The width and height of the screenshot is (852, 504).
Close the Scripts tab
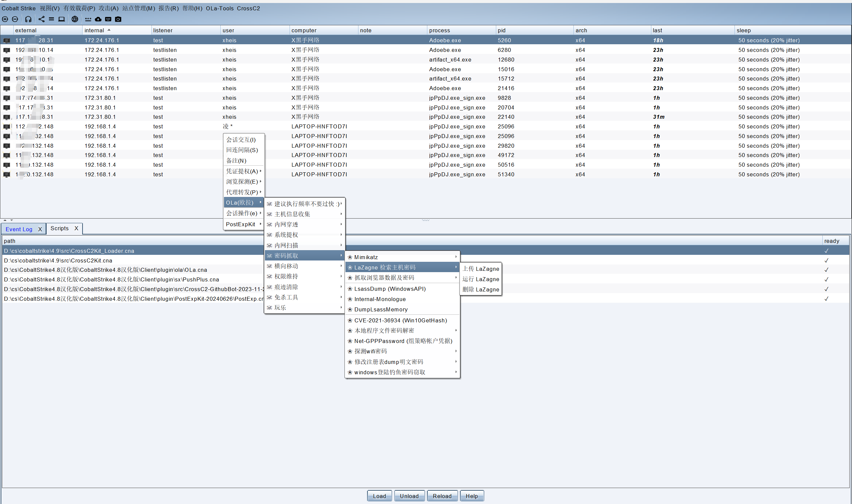77,228
